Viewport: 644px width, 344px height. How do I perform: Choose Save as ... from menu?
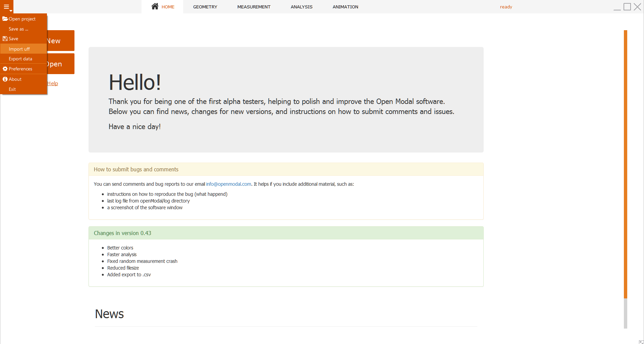click(23, 29)
